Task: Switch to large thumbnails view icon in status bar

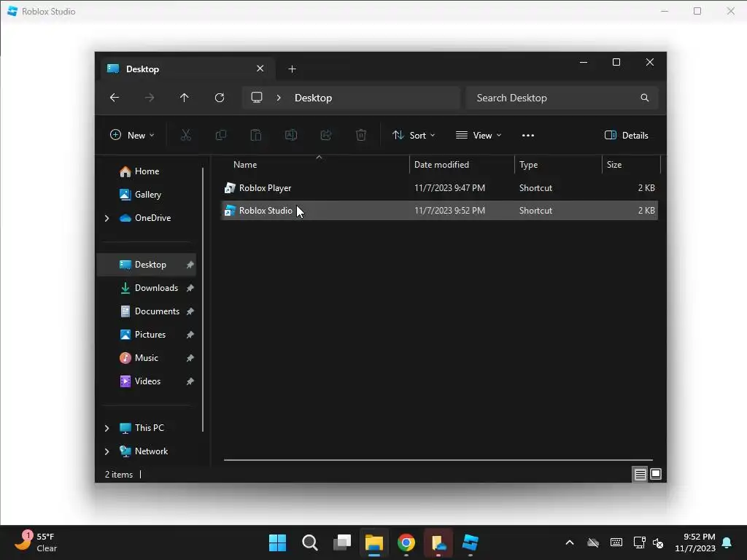Action: point(656,474)
